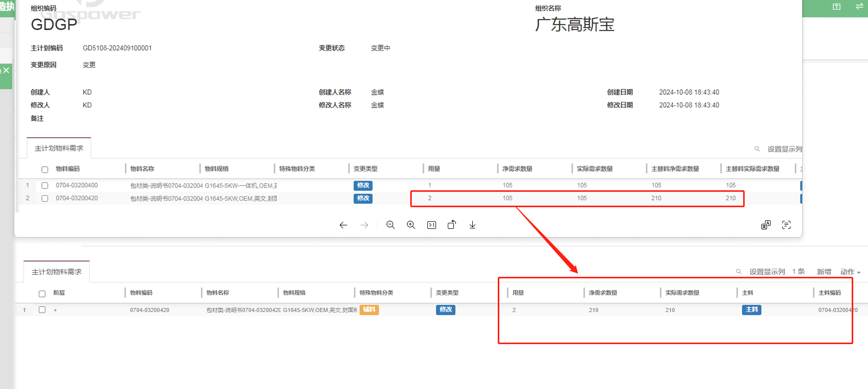Click 变更类型 column header in preview table
Viewport: 868px width, 389px height.
tap(366, 169)
